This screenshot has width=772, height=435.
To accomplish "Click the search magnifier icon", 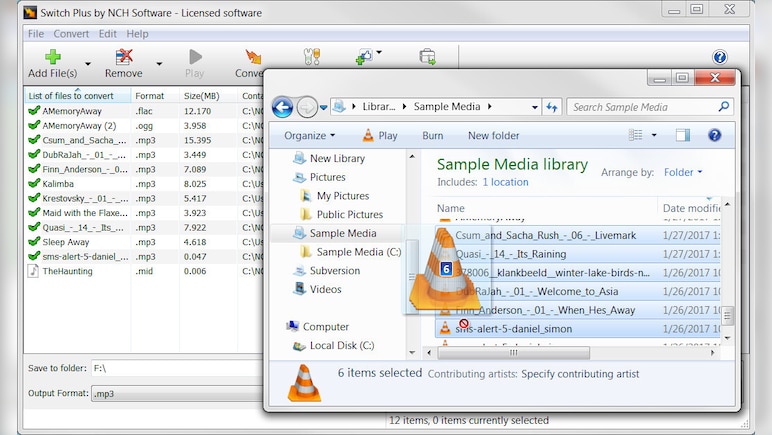I will click(724, 106).
